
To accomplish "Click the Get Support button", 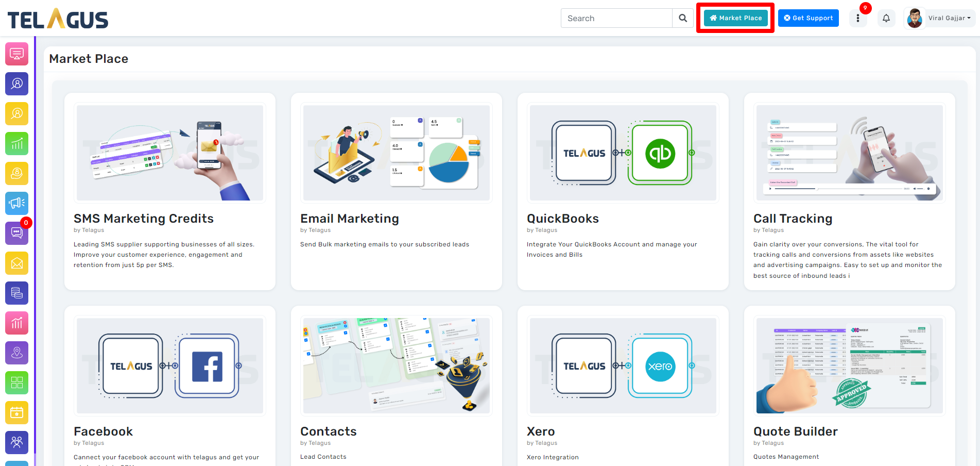I will 808,18.
